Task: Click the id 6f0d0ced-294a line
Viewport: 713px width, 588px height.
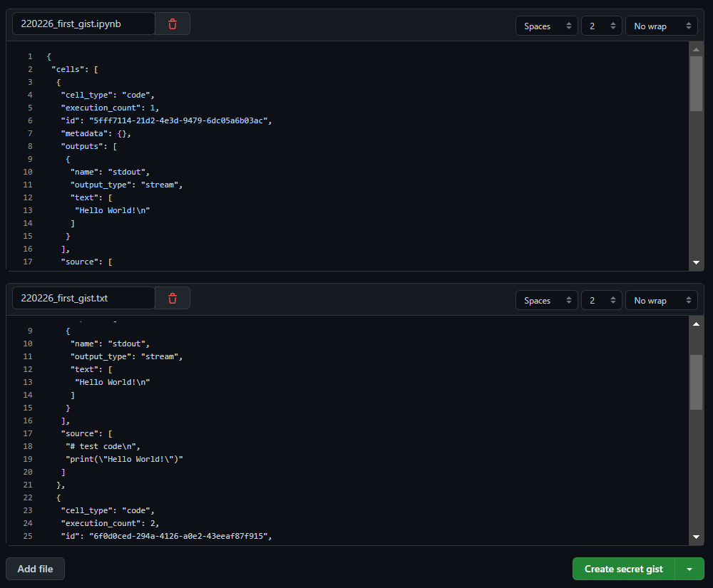Action: pyautogui.click(x=166, y=536)
